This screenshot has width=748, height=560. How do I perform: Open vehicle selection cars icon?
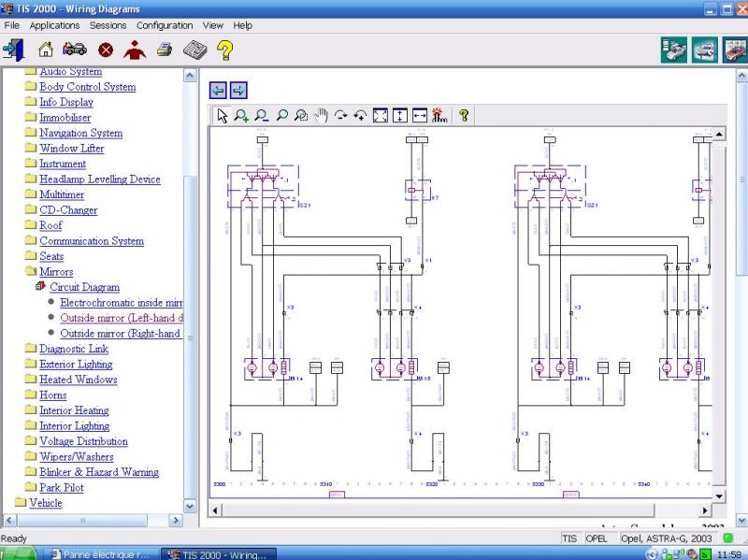[x=75, y=49]
